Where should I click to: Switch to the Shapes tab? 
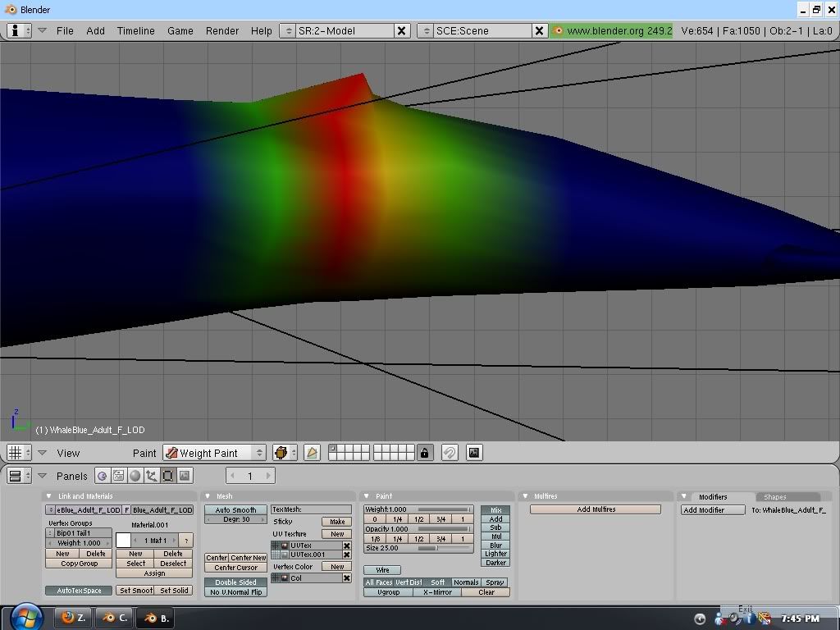point(774,497)
